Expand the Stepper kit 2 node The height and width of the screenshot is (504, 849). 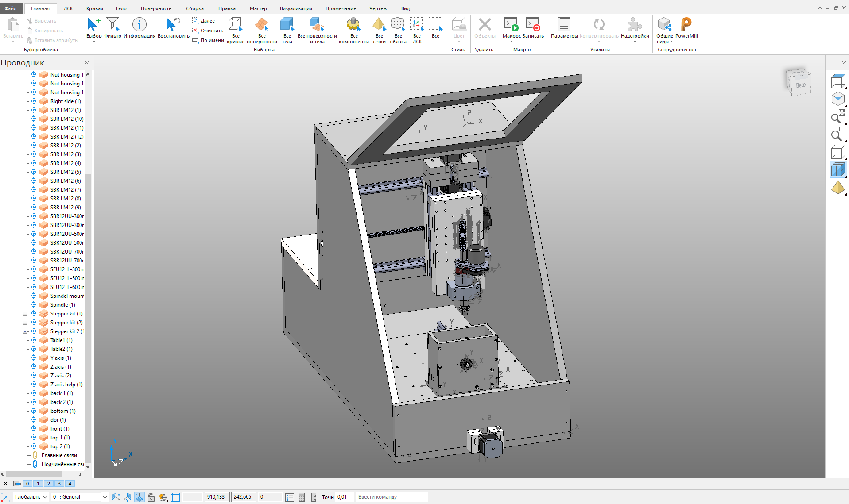click(25, 331)
